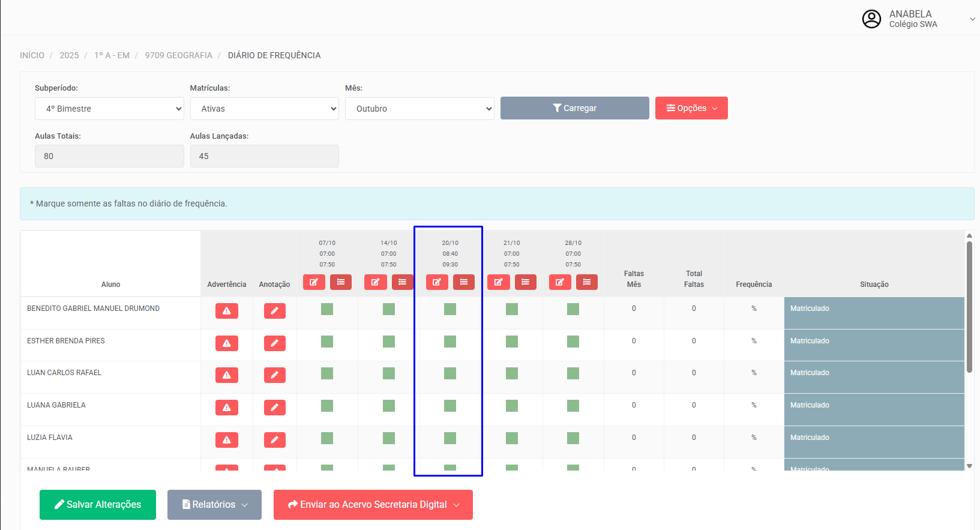This screenshot has height=530, width=980.
Task: Toggle Luzia Flavia's attendance on 14/10
Action: [389, 438]
